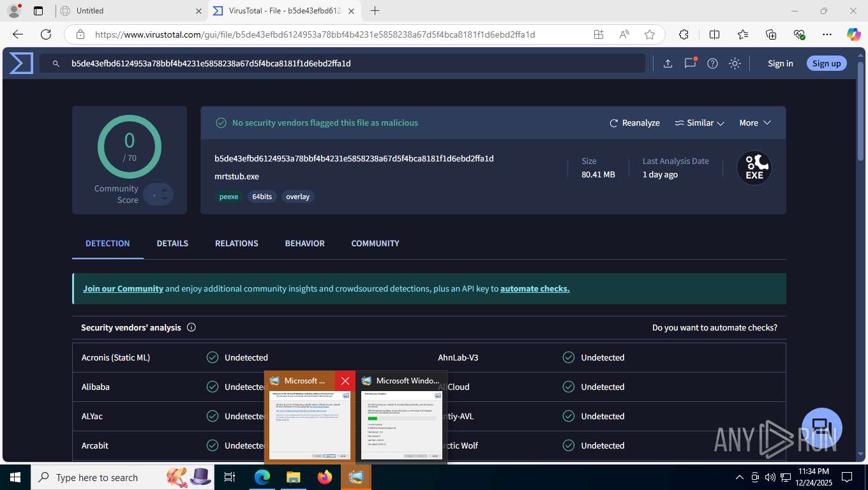Click the mrtstub.exe file name
Screen dimensions: 868x490
[x=237, y=176]
